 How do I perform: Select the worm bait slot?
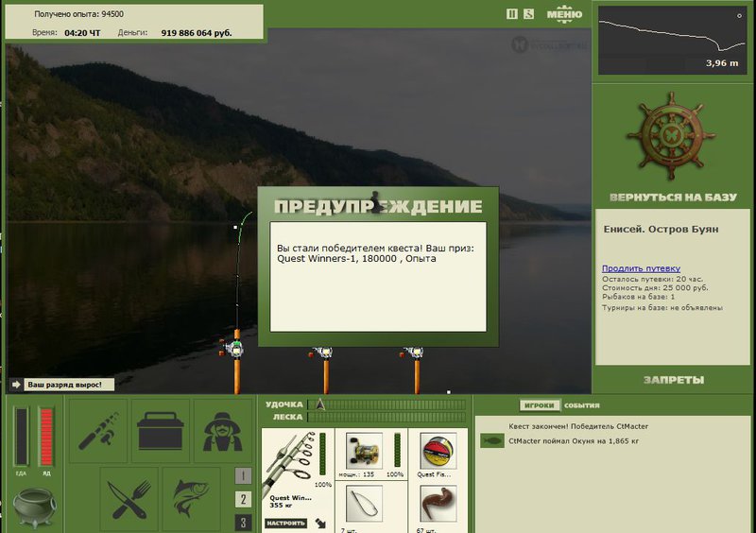(x=438, y=504)
